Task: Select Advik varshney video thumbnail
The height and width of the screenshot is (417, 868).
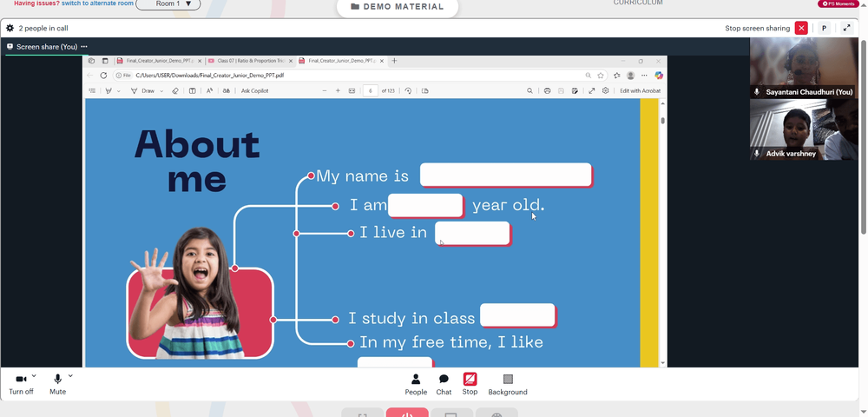Action: [x=803, y=129]
